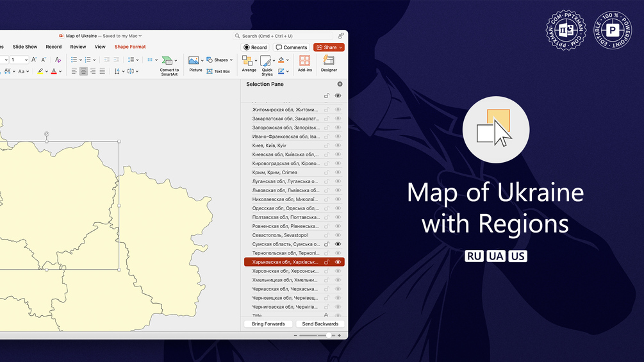Lock the Сумская область object
644x362 pixels.
click(327, 244)
